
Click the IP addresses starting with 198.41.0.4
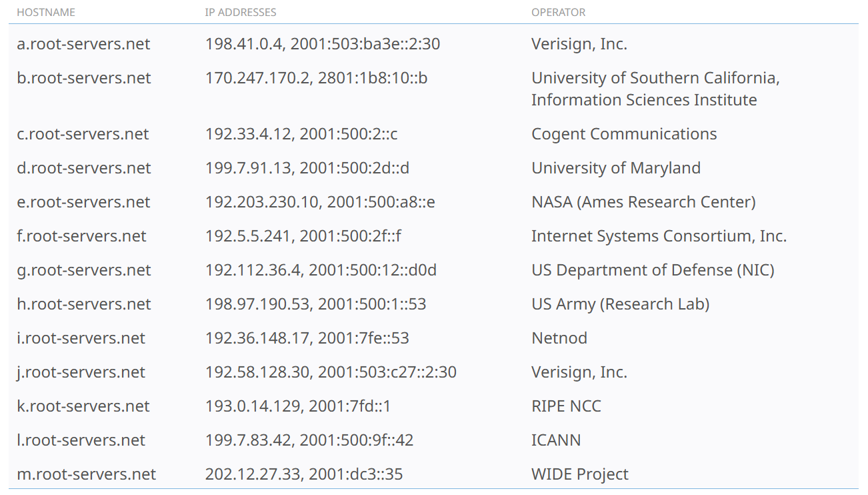323,44
